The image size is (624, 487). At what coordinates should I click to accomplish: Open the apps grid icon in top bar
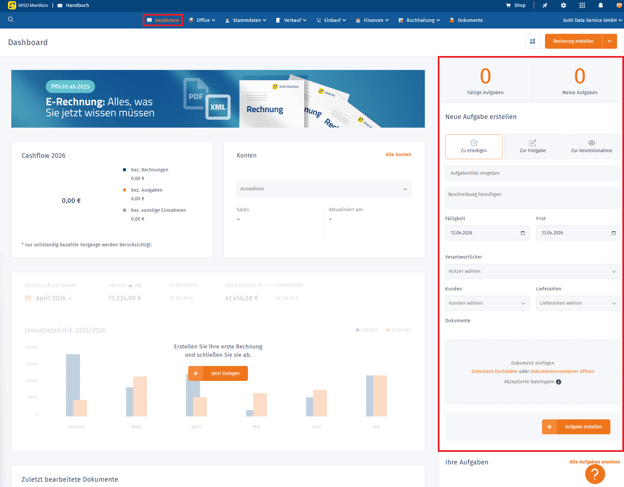pos(582,5)
